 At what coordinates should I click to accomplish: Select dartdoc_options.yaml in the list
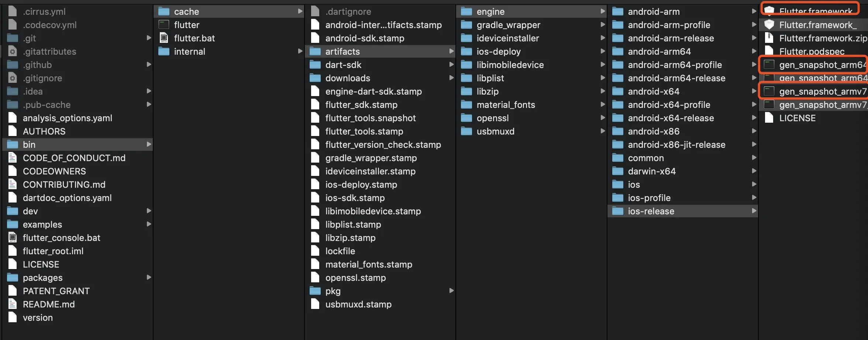[x=77, y=198]
